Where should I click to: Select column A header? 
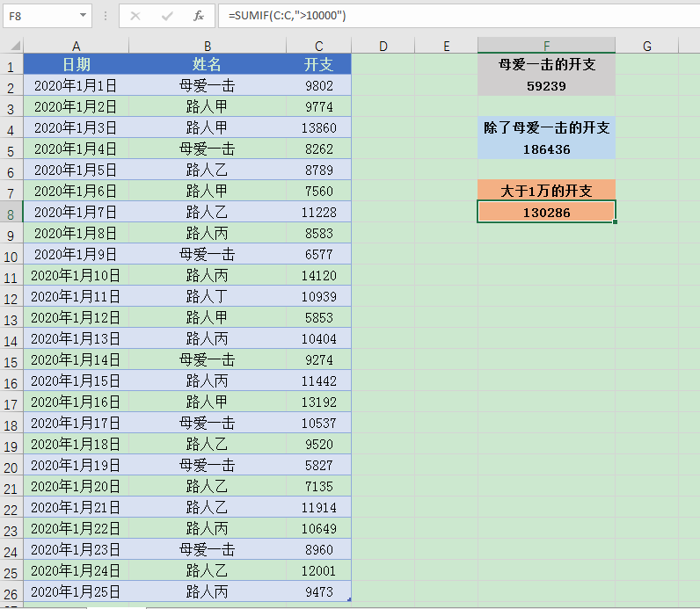click(77, 46)
